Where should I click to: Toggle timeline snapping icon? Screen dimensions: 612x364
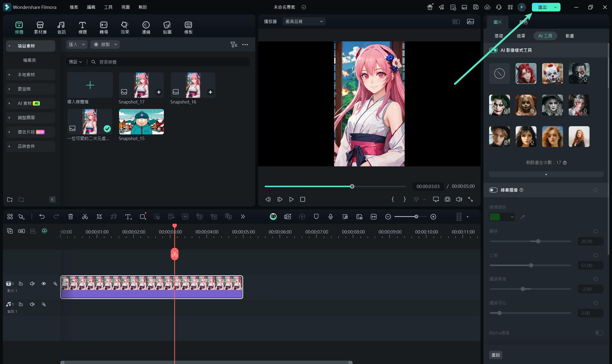pos(44,231)
